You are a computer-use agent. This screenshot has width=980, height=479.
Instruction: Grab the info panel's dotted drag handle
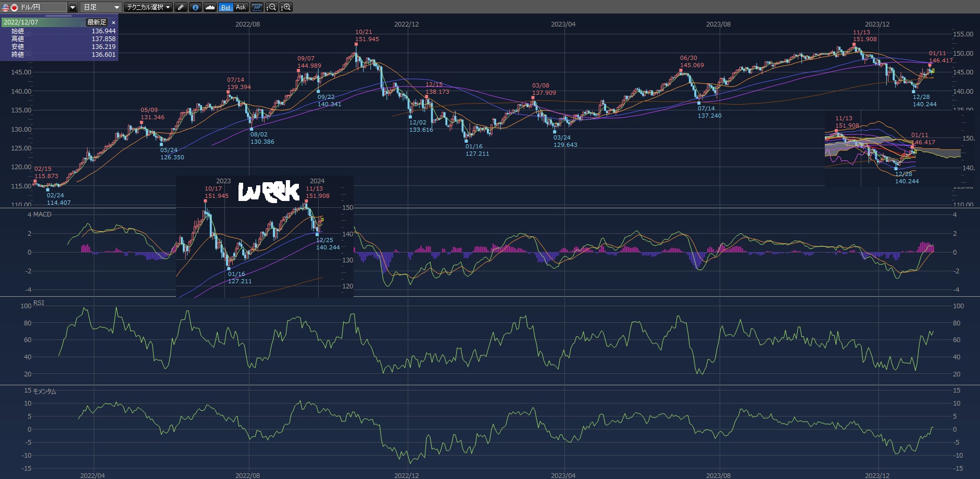[59, 16]
